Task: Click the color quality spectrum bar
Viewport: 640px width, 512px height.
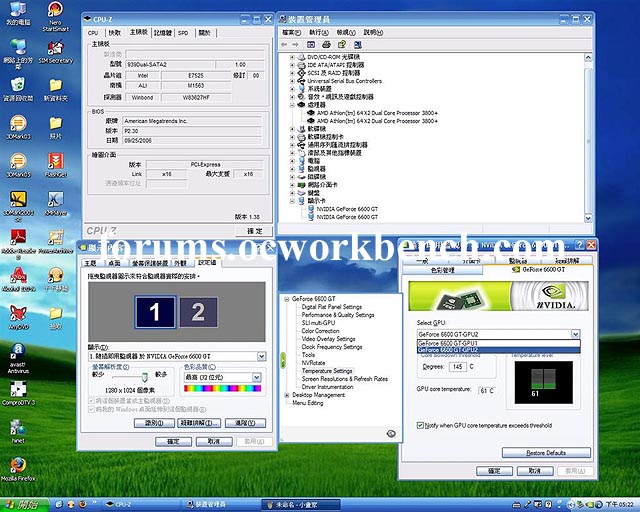Action: tap(222, 388)
